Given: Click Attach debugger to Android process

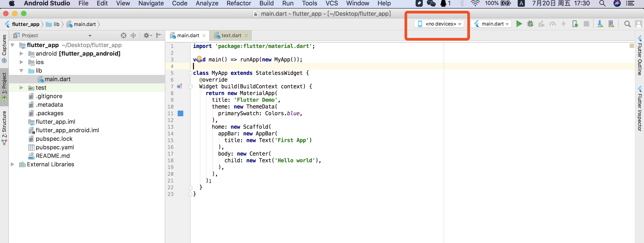Looking at the screenshot, I should [x=575, y=24].
